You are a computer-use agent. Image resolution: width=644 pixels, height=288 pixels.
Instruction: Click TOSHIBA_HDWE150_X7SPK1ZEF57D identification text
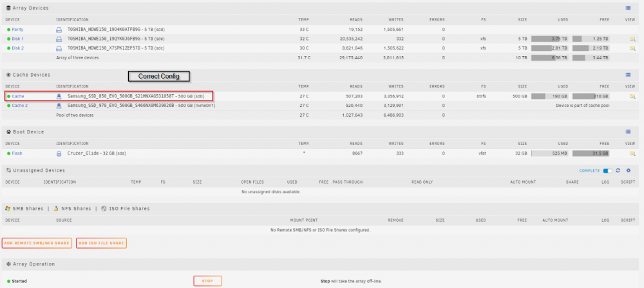(116, 48)
